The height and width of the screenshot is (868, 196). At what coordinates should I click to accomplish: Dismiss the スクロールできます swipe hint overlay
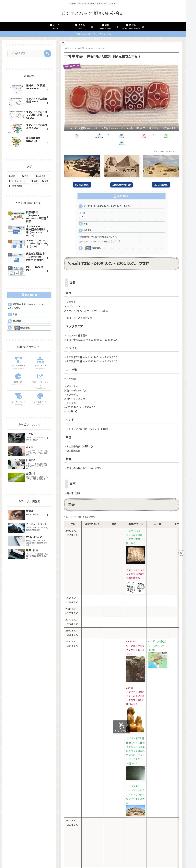pyautogui.click(x=121, y=727)
